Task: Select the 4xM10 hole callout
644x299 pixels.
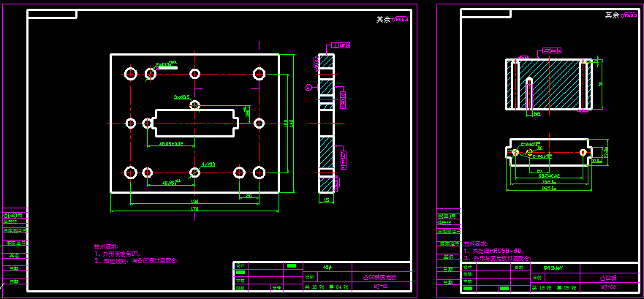Action: click(208, 164)
